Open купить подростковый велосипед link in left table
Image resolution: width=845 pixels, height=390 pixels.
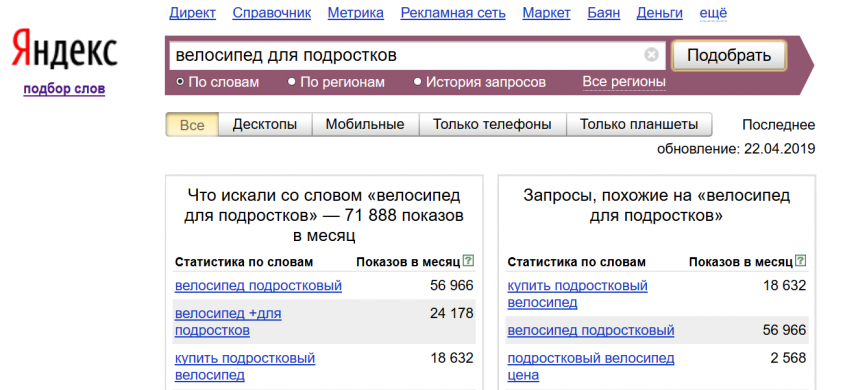click(245, 366)
